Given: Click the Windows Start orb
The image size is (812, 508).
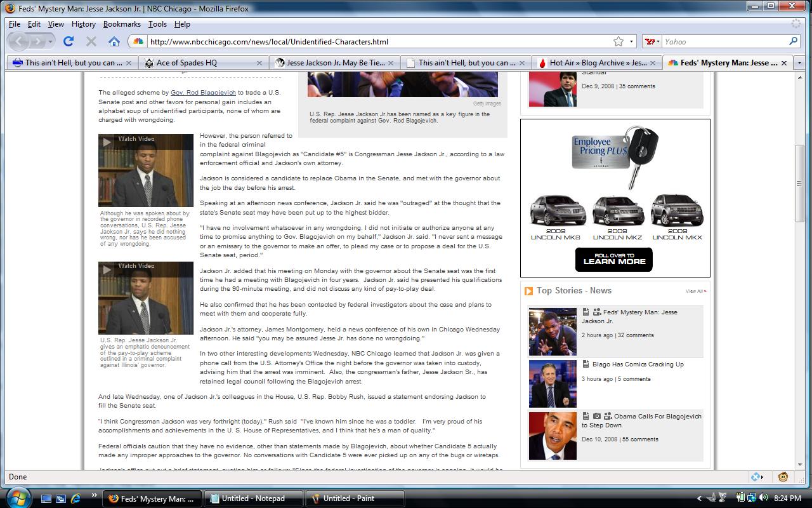Looking at the screenshot, I should [x=17, y=497].
